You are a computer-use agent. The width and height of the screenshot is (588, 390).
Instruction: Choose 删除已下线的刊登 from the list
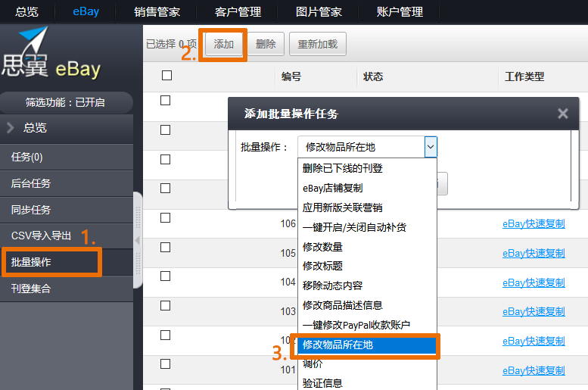[x=367, y=168]
